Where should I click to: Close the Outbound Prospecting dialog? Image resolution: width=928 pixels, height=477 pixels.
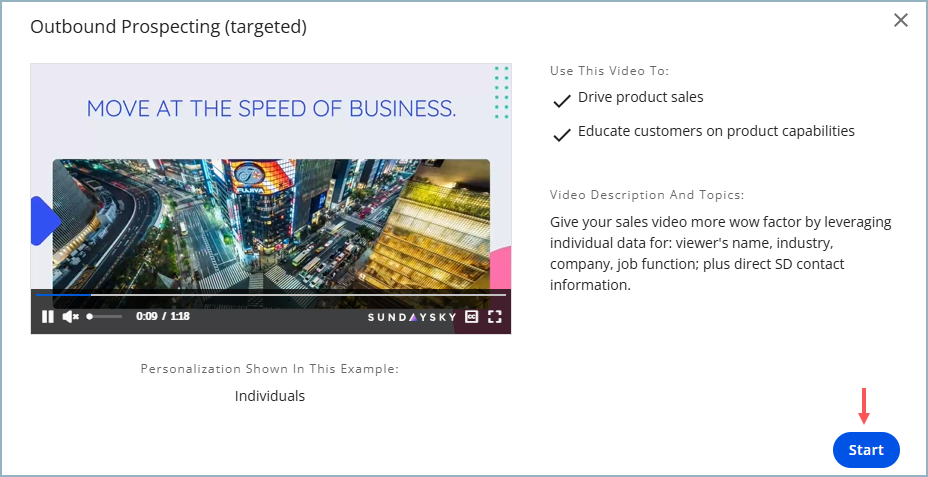pyautogui.click(x=901, y=21)
